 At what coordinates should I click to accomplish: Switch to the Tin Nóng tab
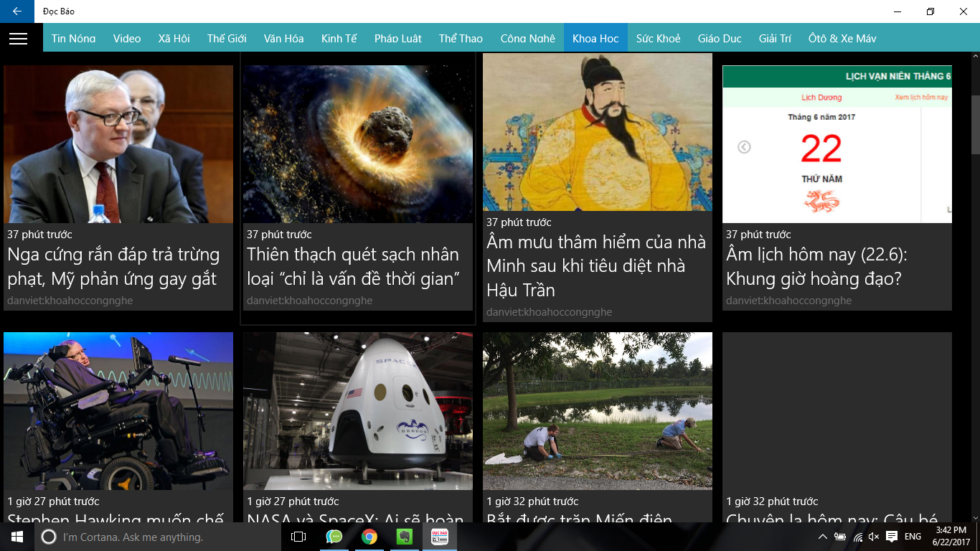(73, 39)
